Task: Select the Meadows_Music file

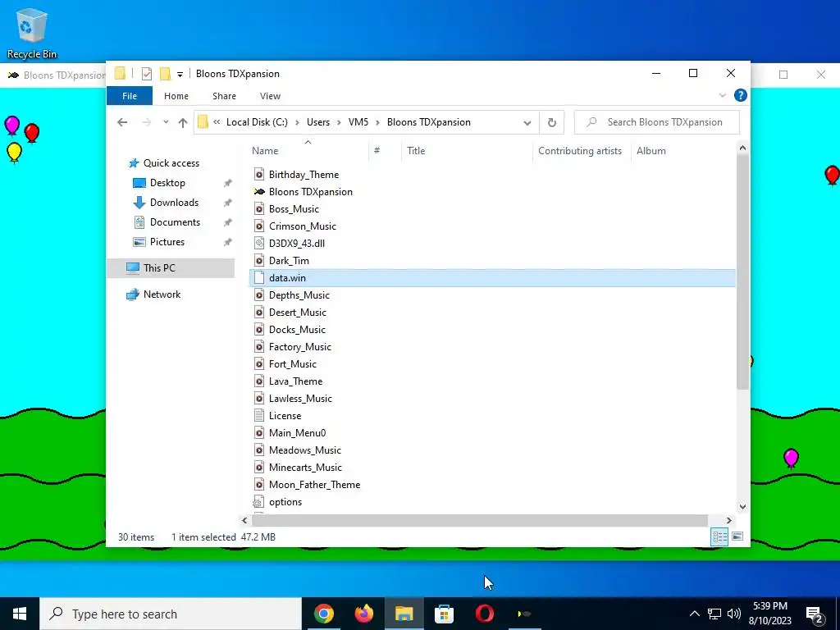Action: pyautogui.click(x=305, y=450)
